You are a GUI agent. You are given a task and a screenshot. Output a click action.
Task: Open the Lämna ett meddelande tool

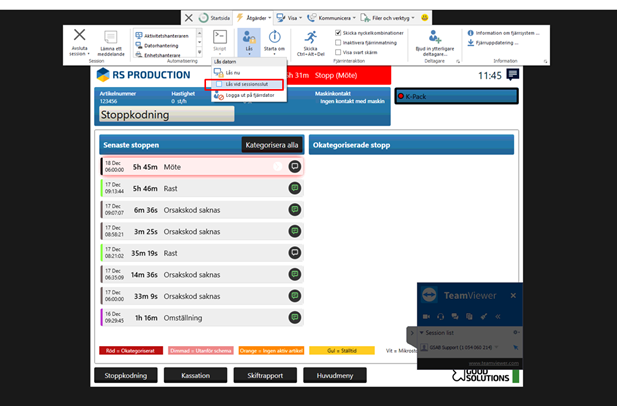[110, 38]
